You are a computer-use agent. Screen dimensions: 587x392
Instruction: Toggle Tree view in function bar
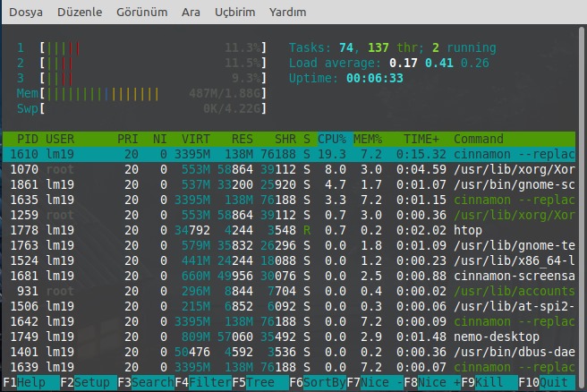coord(260,383)
